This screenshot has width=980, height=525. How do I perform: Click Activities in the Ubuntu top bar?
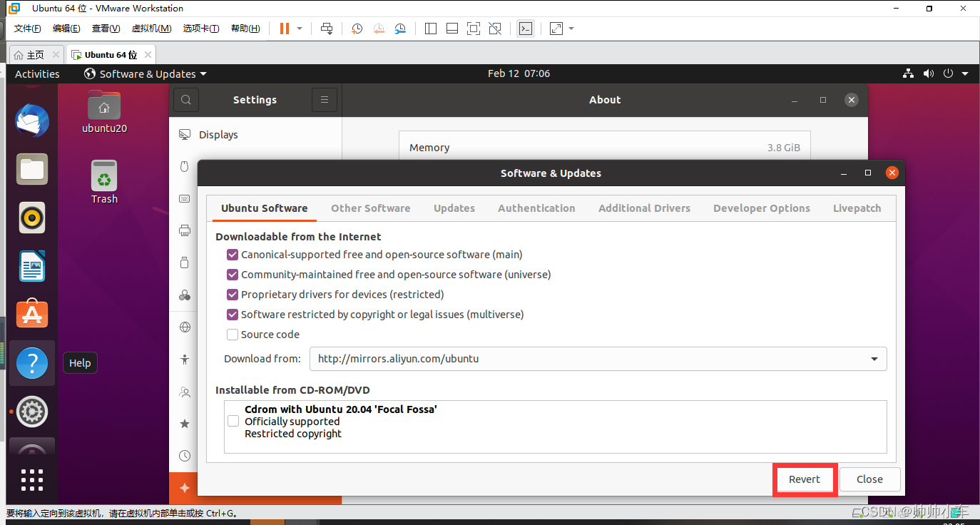tap(37, 73)
